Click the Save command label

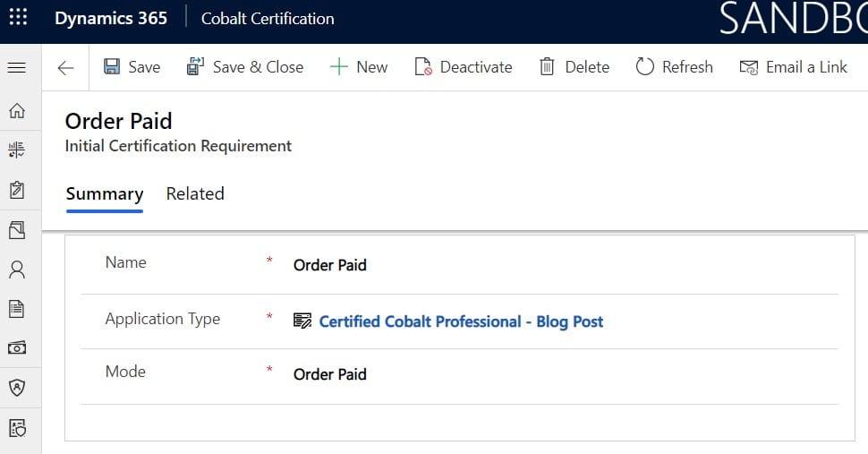tap(144, 67)
